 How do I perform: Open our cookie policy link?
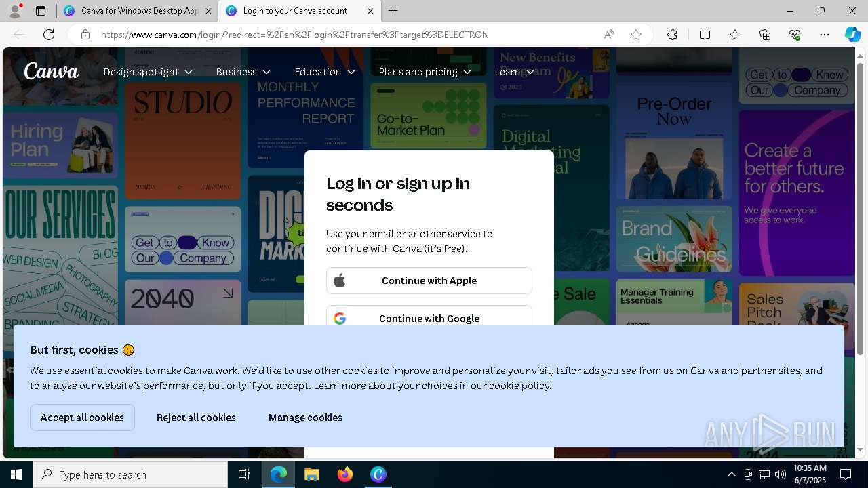click(510, 386)
